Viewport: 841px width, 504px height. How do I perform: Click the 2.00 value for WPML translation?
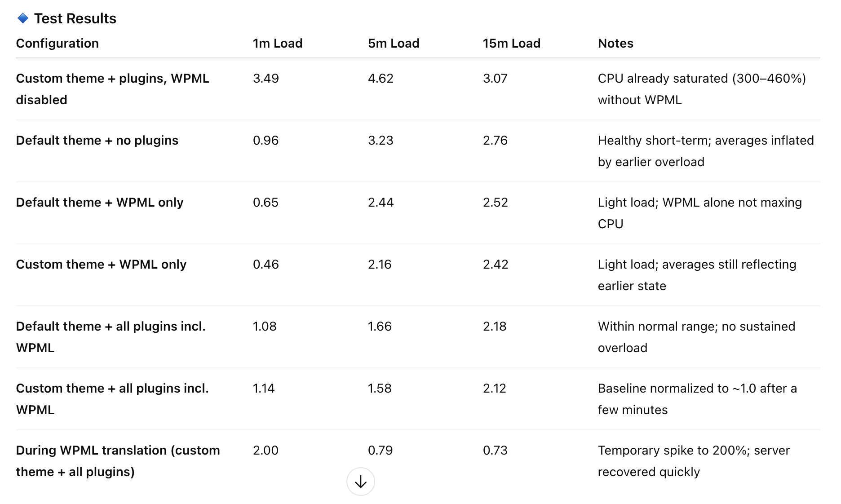point(266,450)
